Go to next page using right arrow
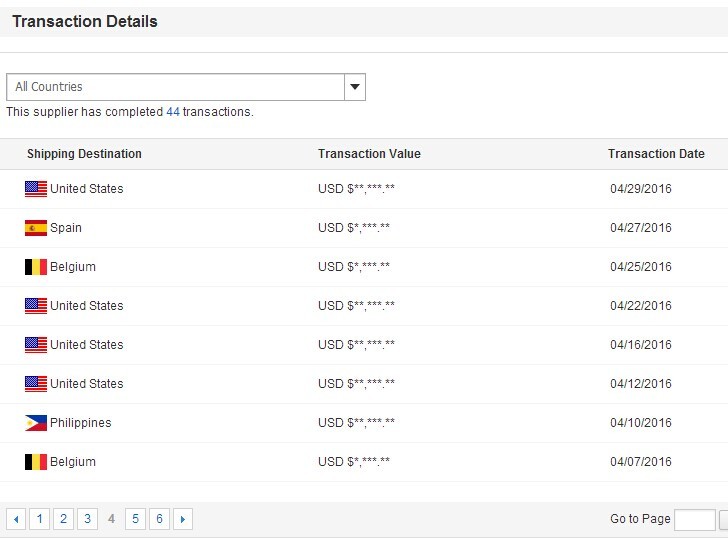Screen dimensions: 728x538 tap(183, 519)
